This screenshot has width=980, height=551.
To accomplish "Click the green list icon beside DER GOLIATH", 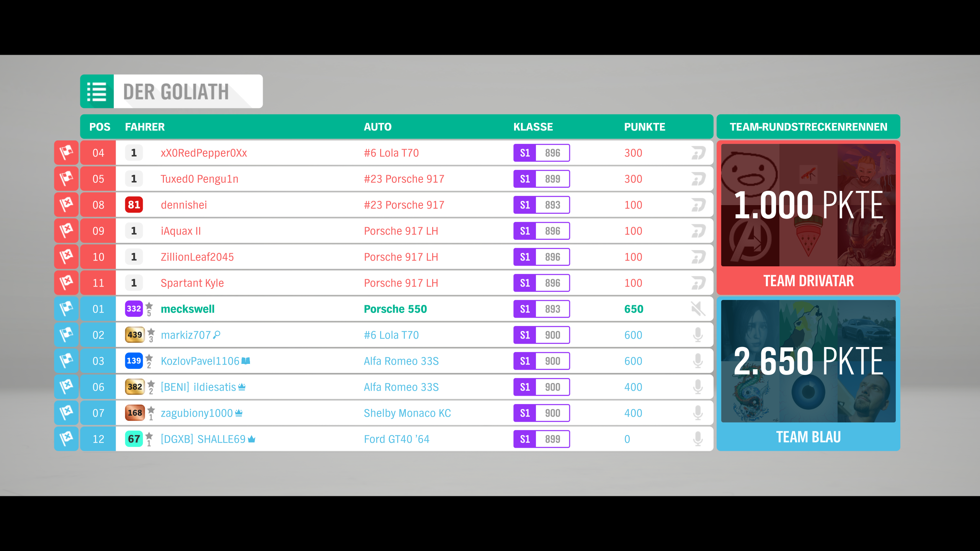I will click(x=97, y=91).
